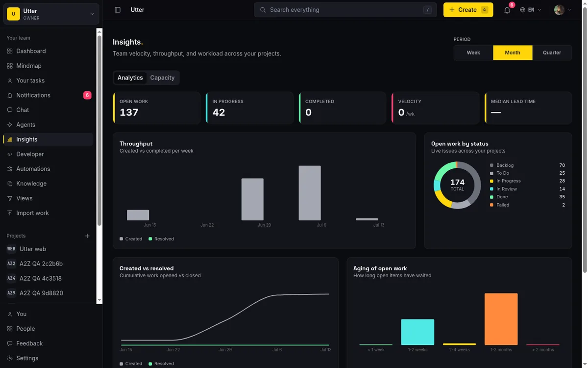Open the Settings icon
588x368 pixels.
coord(10,358)
